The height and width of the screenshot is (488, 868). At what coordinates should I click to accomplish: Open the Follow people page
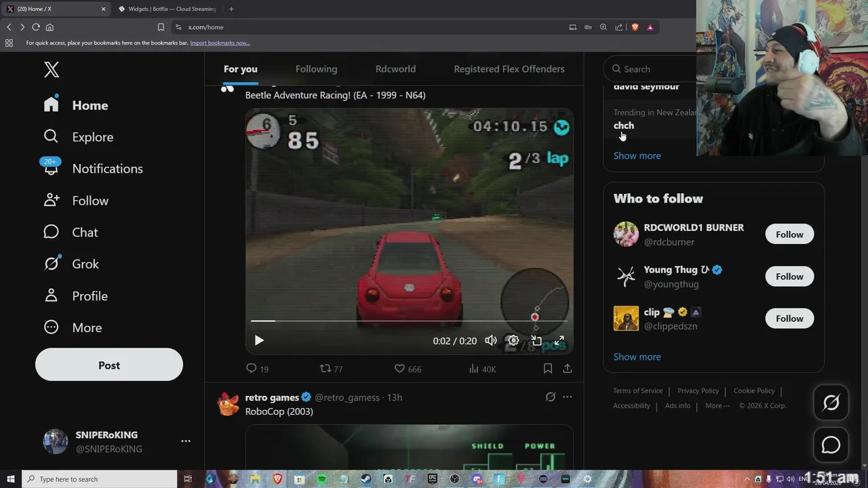[x=76, y=201]
